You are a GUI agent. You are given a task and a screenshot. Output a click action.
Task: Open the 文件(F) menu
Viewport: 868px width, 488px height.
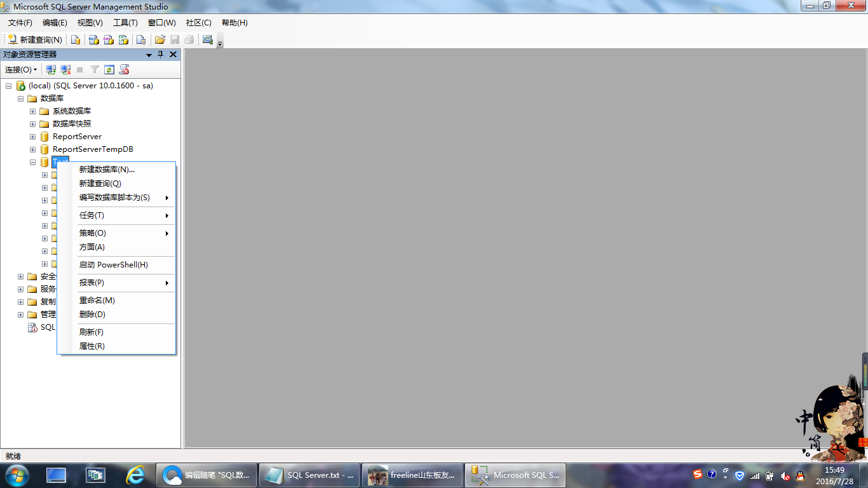click(x=20, y=22)
